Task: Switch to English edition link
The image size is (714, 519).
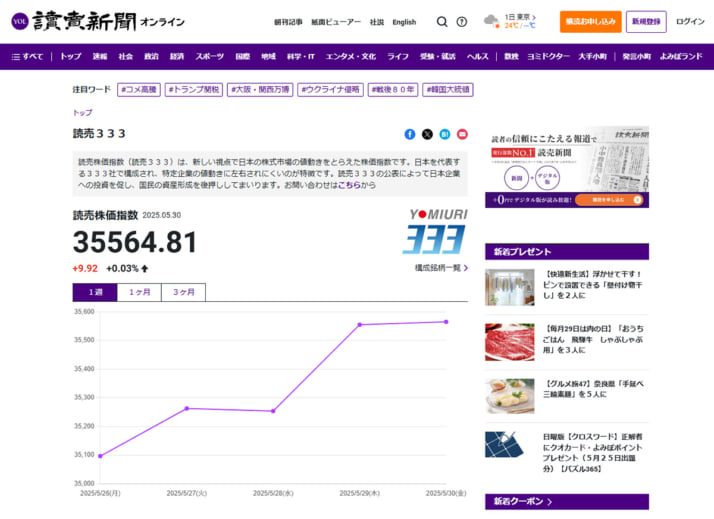Action: [404, 22]
